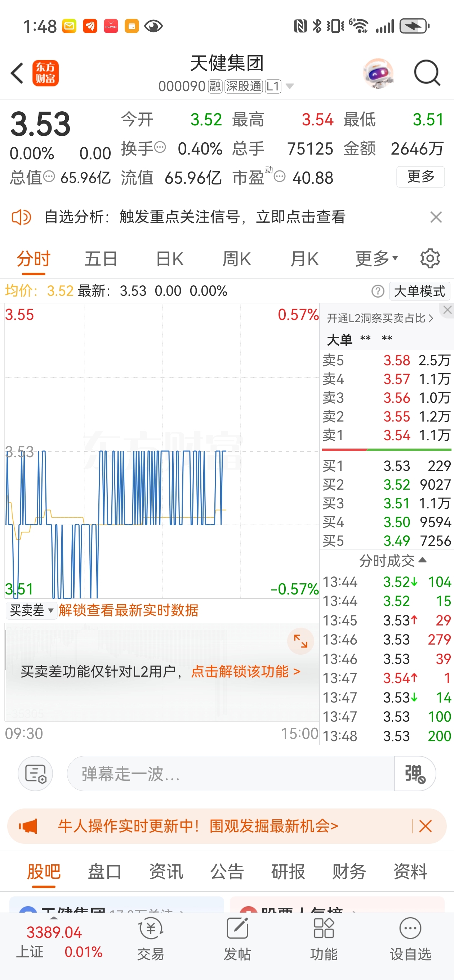Image resolution: width=454 pixels, height=980 pixels.
Task: Select 买1 order row 3.53
Action: pyautogui.click(x=387, y=466)
